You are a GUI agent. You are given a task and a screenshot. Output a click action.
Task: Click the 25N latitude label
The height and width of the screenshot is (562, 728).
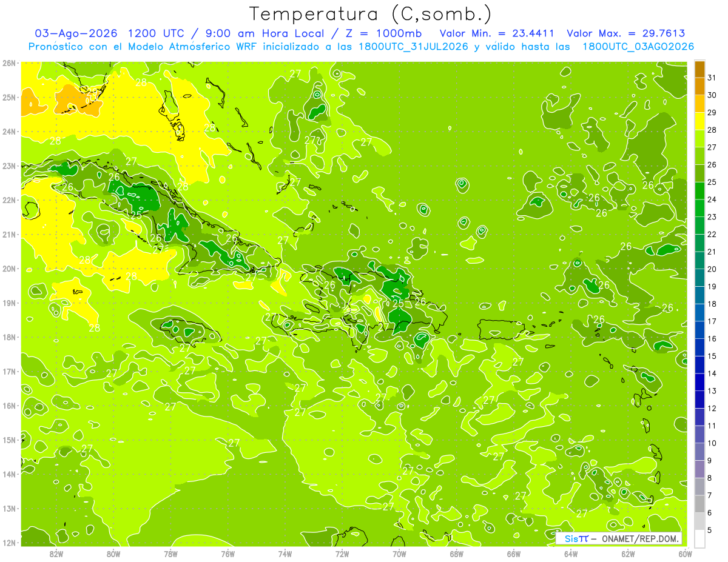(x=9, y=97)
